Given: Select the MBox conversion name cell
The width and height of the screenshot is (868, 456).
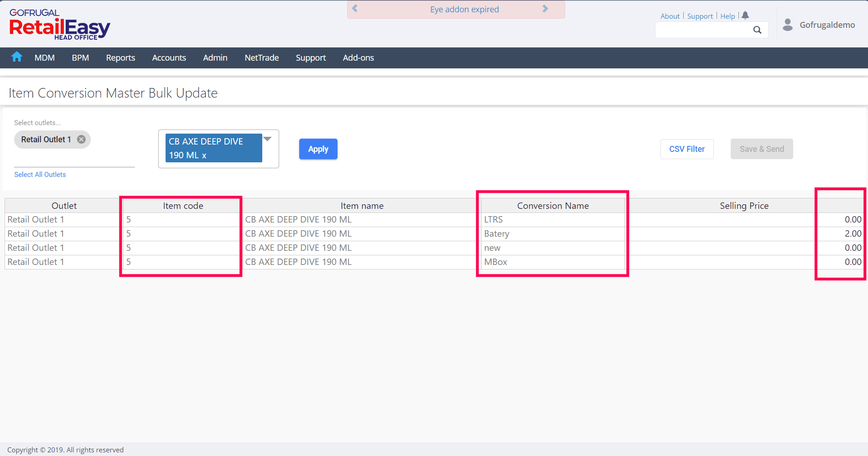Looking at the screenshot, I should [x=553, y=262].
